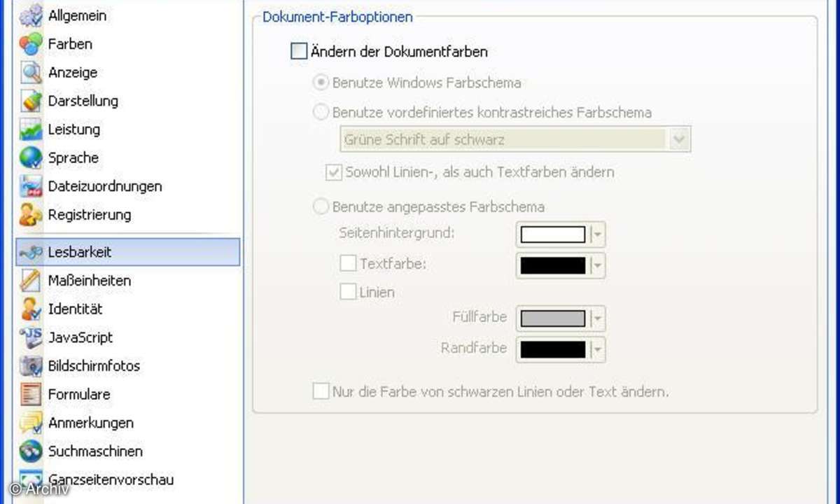Select Benutze angepasstes Farbschema radio button
The width and height of the screenshot is (840, 504).
tap(321, 206)
